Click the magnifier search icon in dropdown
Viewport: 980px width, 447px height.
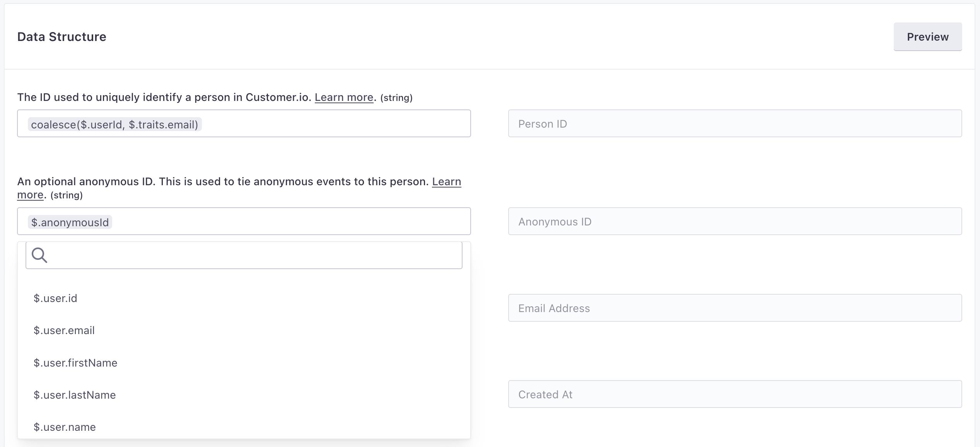(39, 255)
